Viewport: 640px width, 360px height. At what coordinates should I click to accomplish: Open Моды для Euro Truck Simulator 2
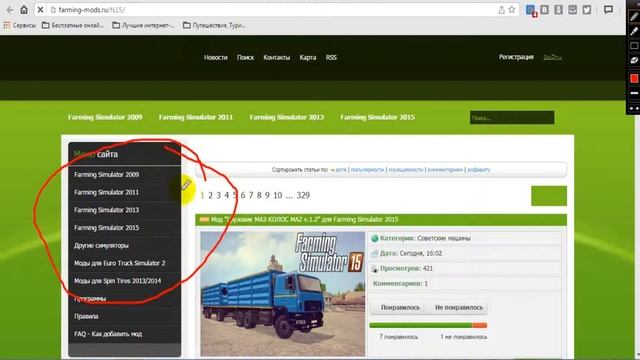(x=120, y=263)
